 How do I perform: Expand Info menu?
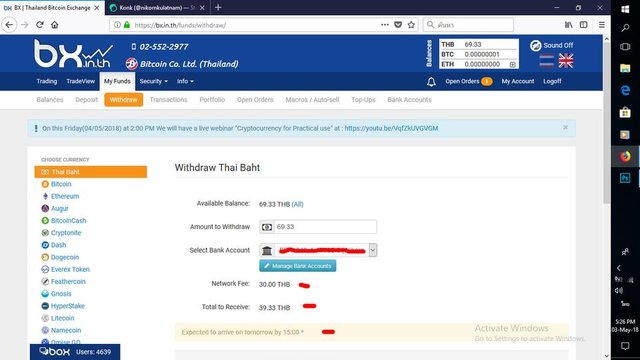(x=185, y=81)
